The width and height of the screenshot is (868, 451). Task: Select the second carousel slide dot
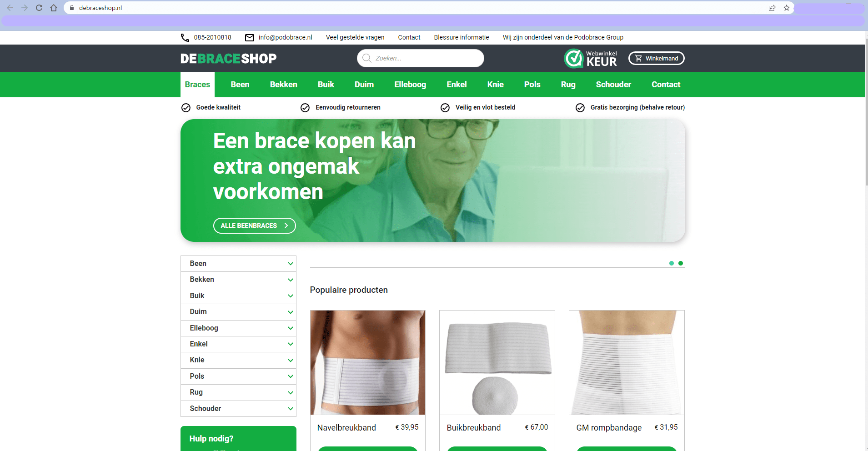point(680,263)
